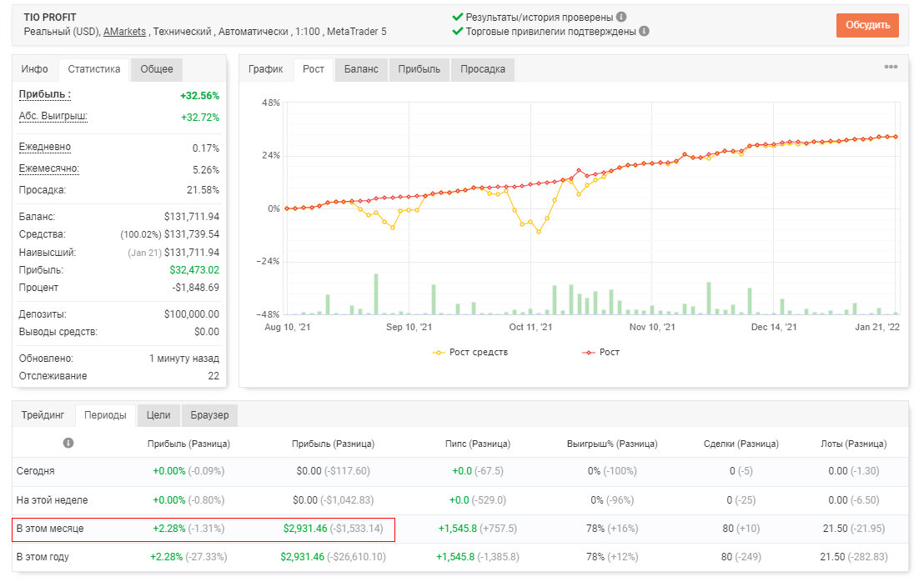Image resolution: width=924 pixels, height=582 pixels.
Task: Open the AMarkets broker link
Action: click(124, 32)
